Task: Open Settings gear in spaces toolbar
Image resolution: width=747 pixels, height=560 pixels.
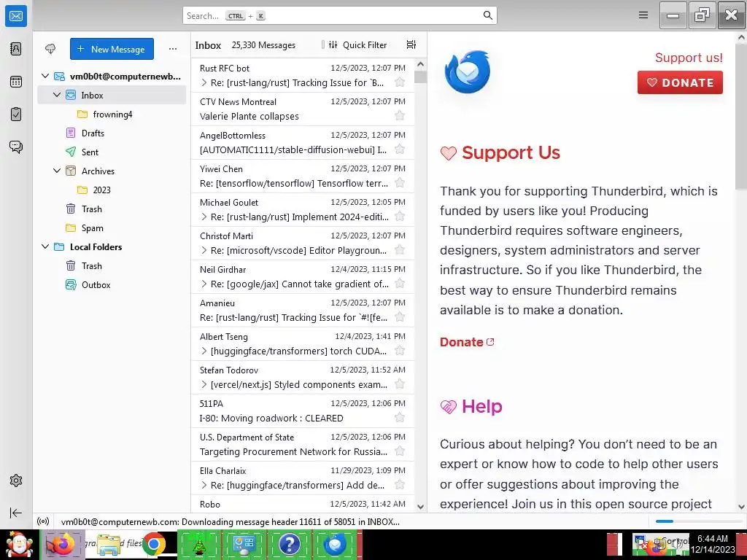Action: (16, 481)
